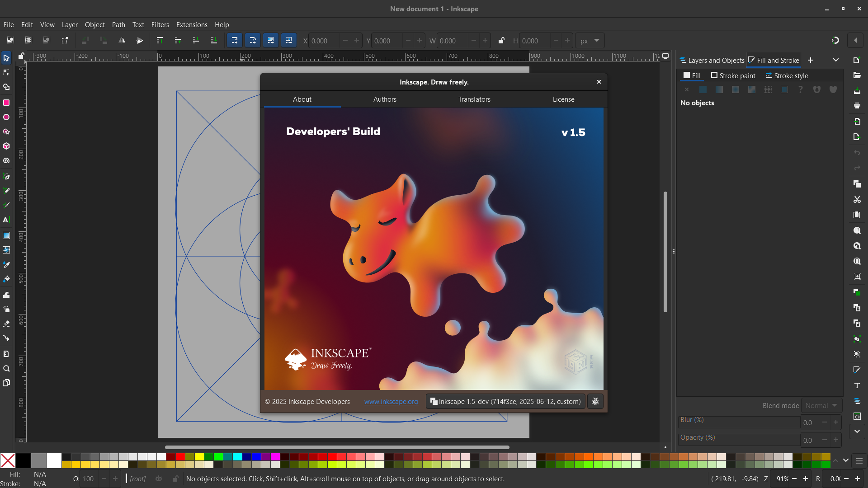Lower selection to bottom

214,41
